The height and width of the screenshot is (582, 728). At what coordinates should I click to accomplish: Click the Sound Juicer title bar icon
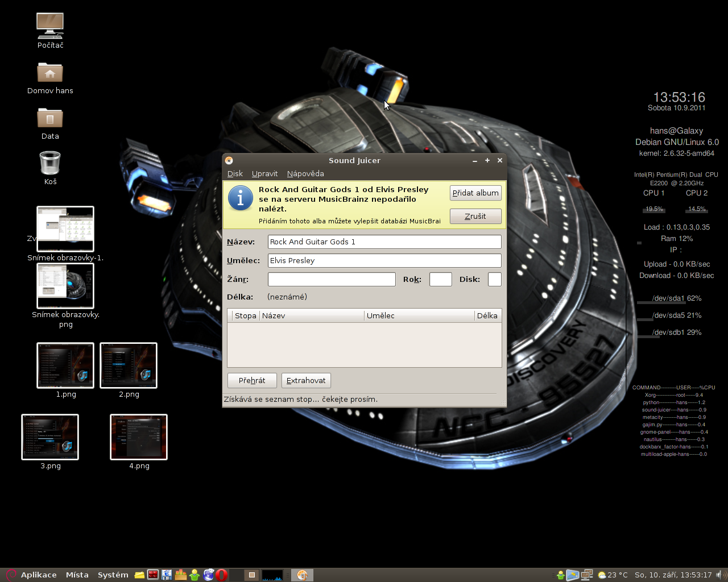[x=229, y=160]
